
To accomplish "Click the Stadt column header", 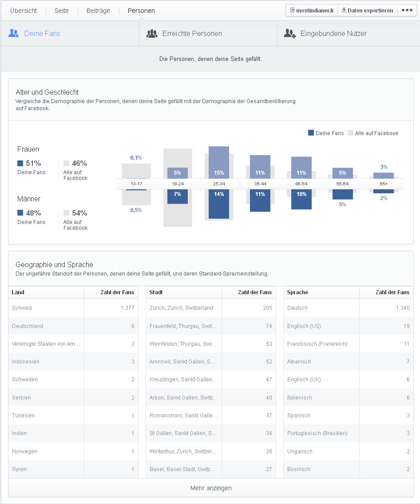I will (x=184, y=292).
